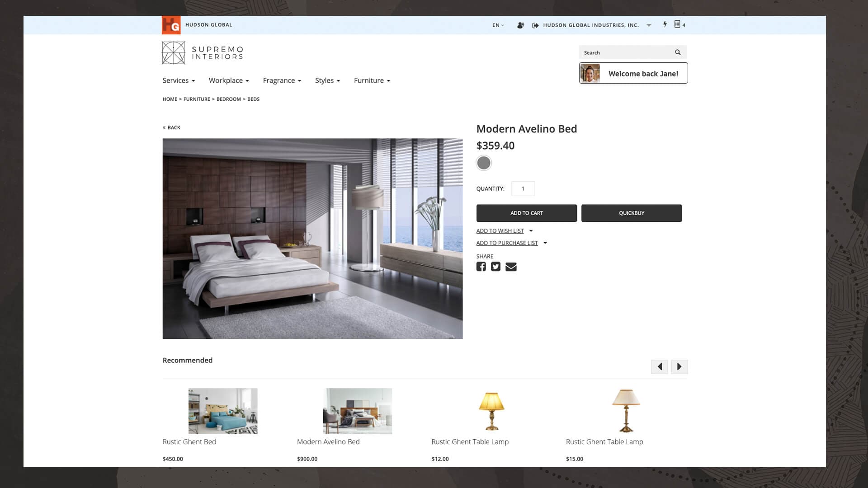
Task: Share the product via the Twitter icon
Action: [x=495, y=267]
